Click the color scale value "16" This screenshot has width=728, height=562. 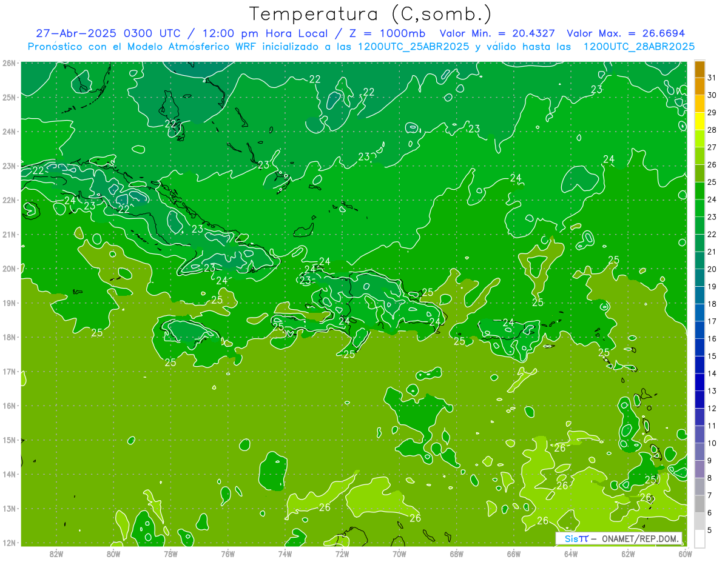coord(712,338)
